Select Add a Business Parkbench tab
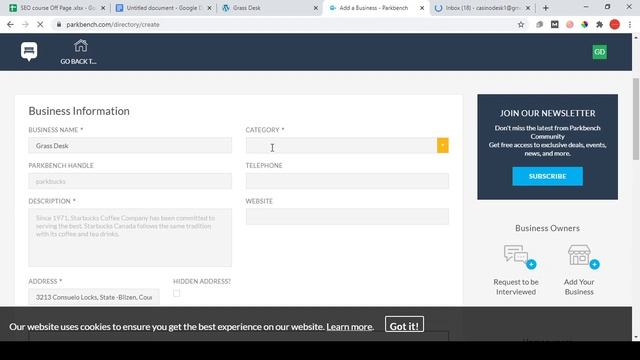 coord(376,8)
